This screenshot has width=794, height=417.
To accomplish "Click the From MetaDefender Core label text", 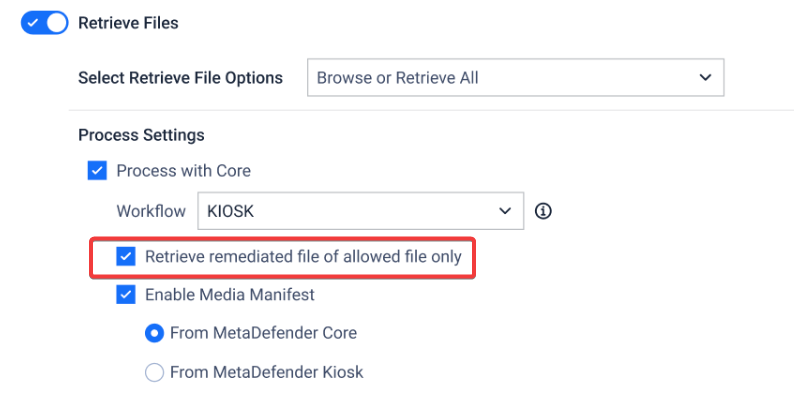I will coord(263,333).
